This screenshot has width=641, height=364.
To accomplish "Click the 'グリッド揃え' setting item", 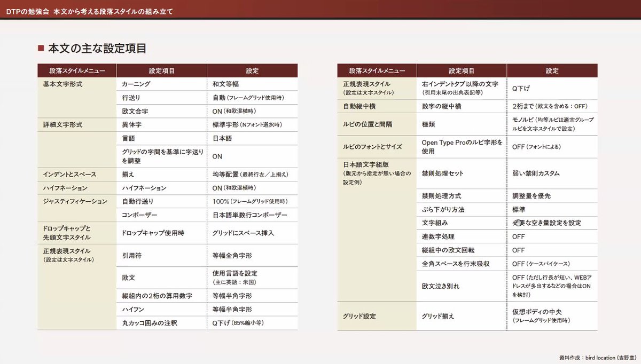I will tap(438, 316).
